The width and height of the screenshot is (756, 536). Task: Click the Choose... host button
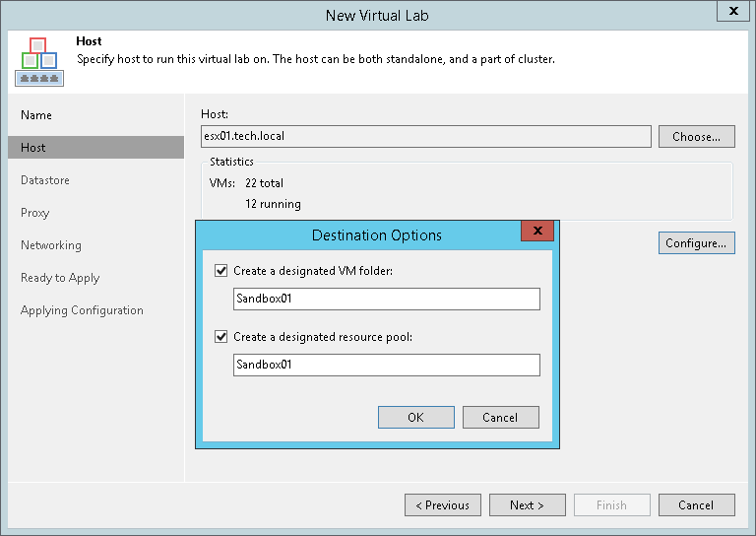696,137
